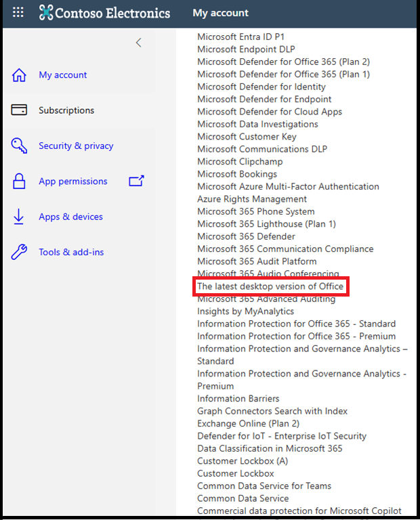Screen dimensions: 420x520
Task: Select Subscriptions in sidebar
Action: pyautogui.click(x=66, y=110)
